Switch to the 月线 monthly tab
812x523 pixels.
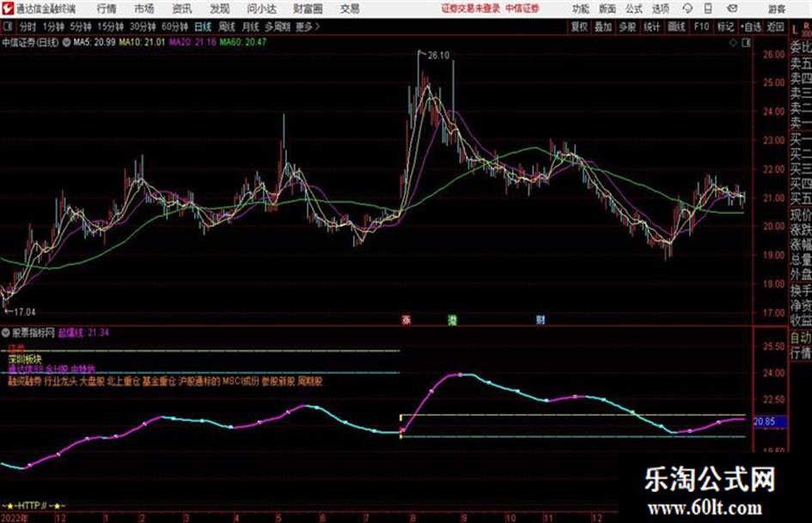251,27
